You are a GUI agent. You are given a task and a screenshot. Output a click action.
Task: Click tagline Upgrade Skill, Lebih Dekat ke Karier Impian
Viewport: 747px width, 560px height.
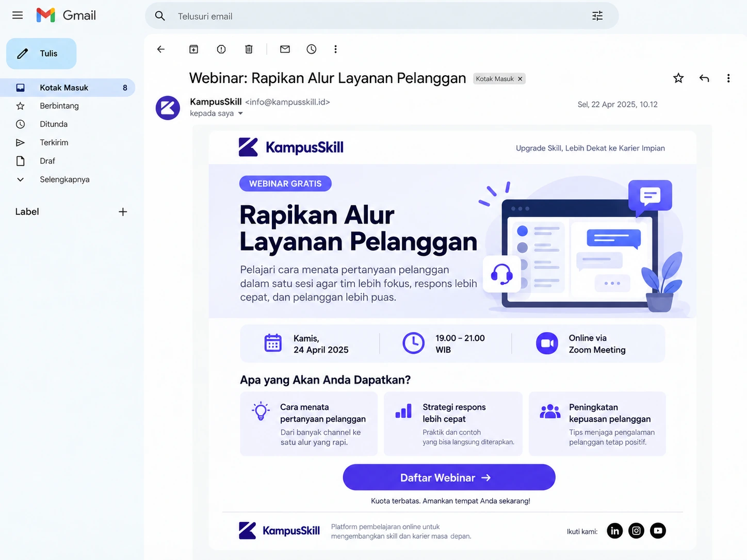[x=590, y=149]
